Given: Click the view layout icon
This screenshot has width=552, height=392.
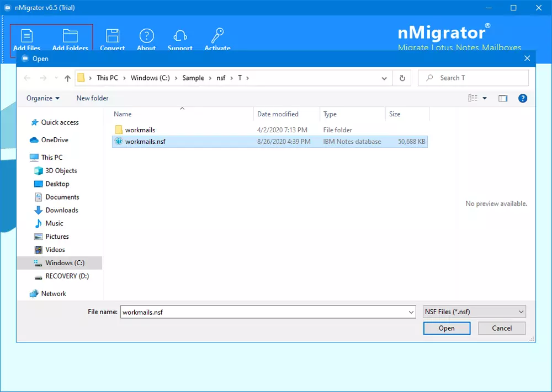Looking at the screenshot, I should coord(473,99).
